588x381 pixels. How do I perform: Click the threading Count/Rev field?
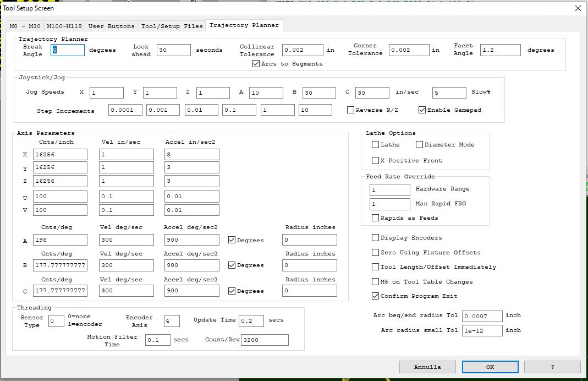(264, 340)
